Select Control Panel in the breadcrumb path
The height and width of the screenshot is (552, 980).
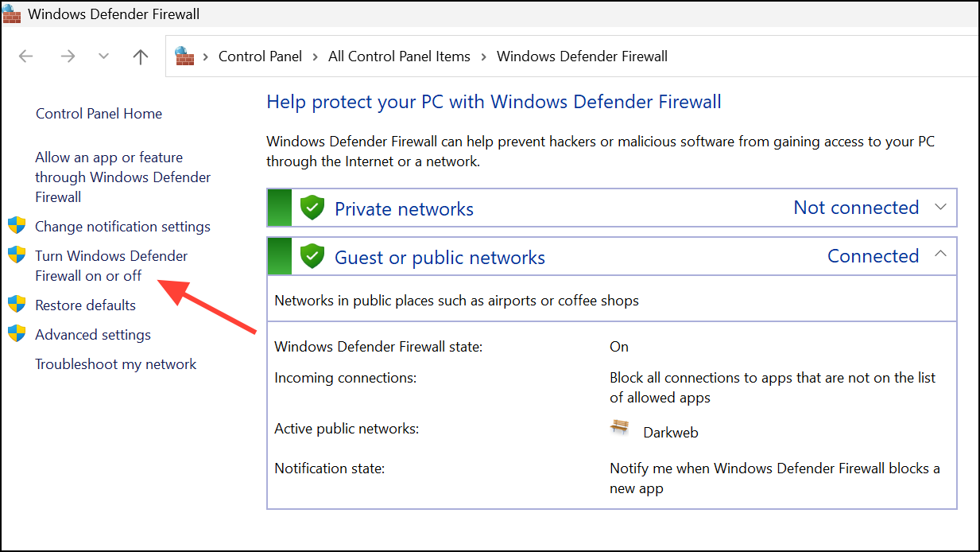pos(260,56)
